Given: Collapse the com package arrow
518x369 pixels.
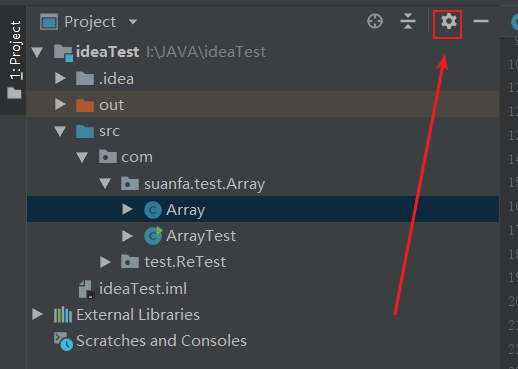Looking at the screenshot, I should [82, 157].
